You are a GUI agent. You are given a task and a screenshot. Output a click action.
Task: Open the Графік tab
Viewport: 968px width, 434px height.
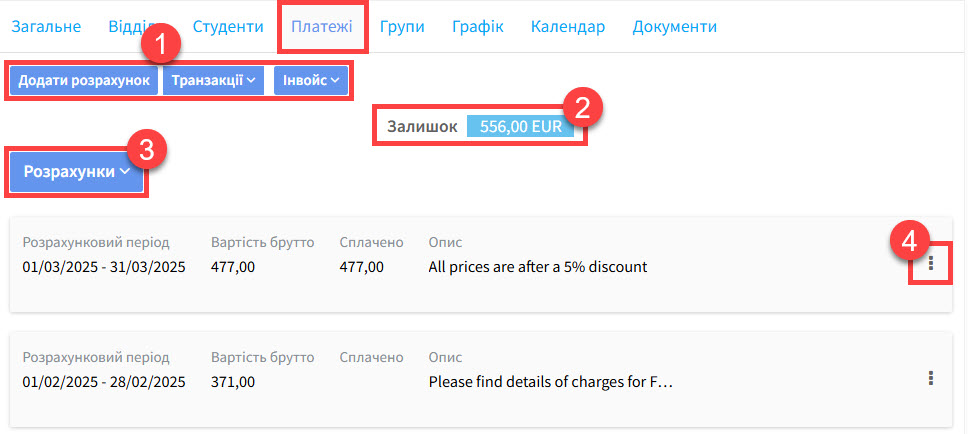477,26
